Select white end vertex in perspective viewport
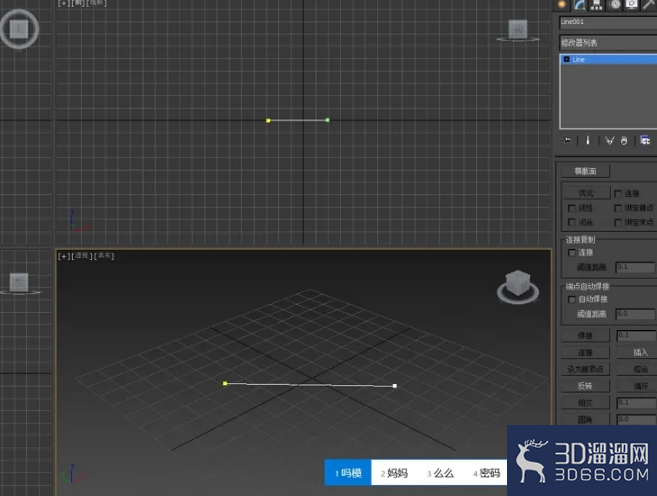Image resolution: width=657 pixels, height=496 pixels. point(395,386)
